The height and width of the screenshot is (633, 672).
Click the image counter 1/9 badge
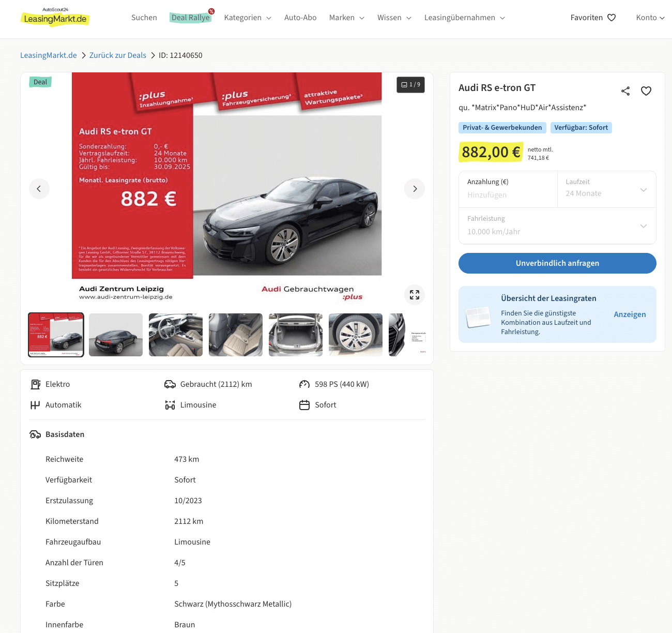[411, 85]
